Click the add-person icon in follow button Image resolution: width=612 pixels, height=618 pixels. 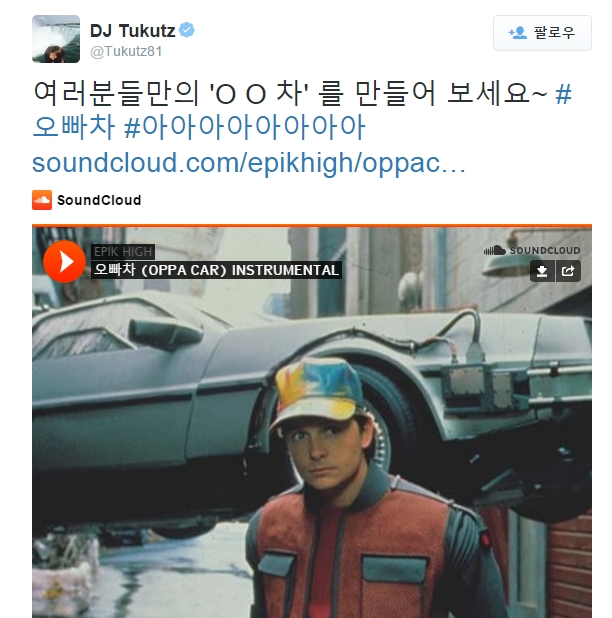pos(517,32)
